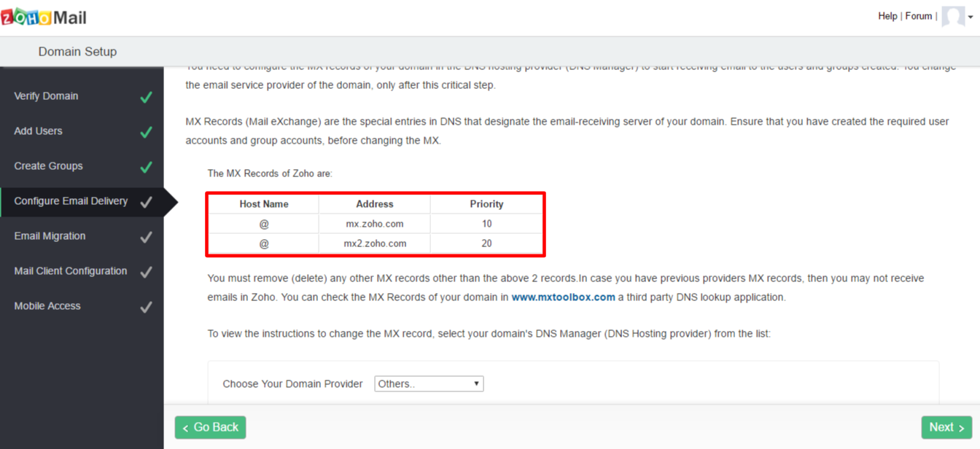This screenshot has height=449, width=980.
Task: Open the user profile avatar
Action: pyautogui.click(x=953, y=16)
